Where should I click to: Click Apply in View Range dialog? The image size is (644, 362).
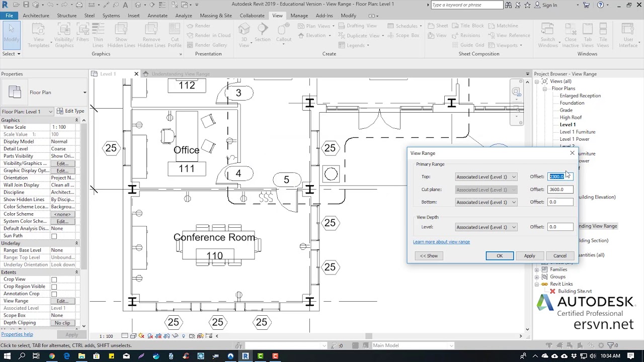tap(529, 256)
